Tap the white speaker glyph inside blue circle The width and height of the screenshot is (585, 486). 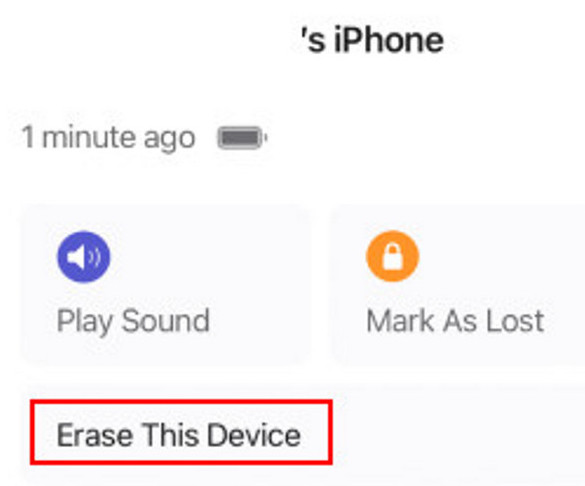point(84,257)
